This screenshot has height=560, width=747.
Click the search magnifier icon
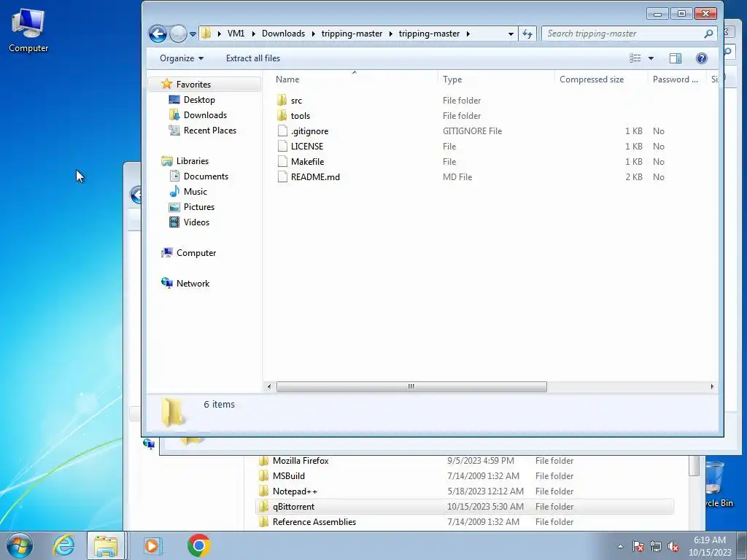pos(708,34)
